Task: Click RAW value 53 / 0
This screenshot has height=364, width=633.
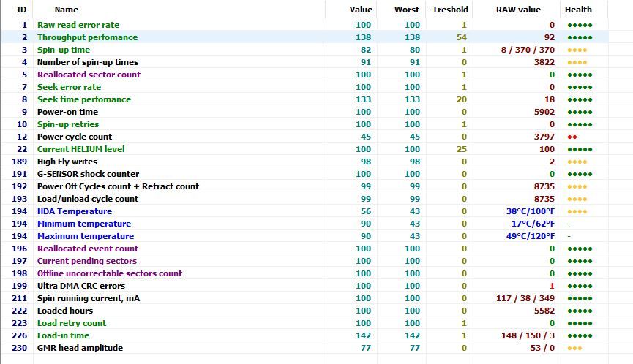Action: [542, 348]
